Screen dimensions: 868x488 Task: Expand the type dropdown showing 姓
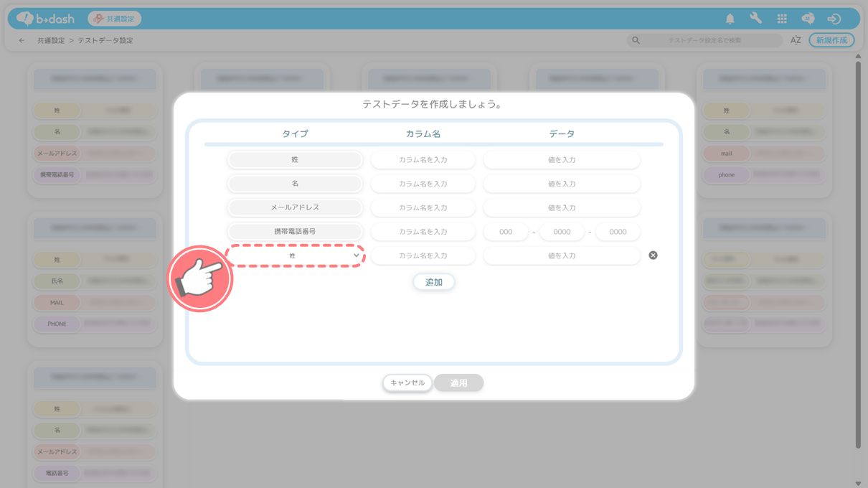(295, 255)
